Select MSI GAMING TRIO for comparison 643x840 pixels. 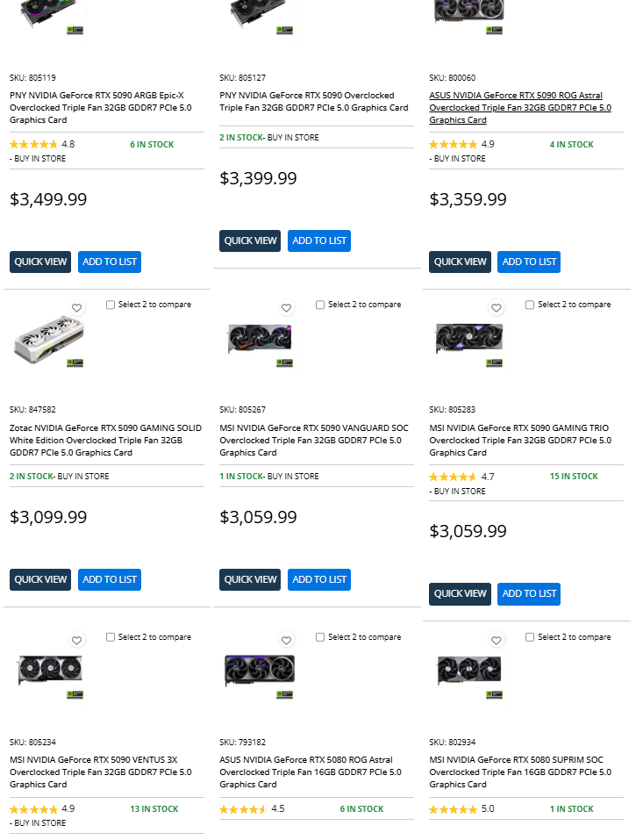point(530,305)
